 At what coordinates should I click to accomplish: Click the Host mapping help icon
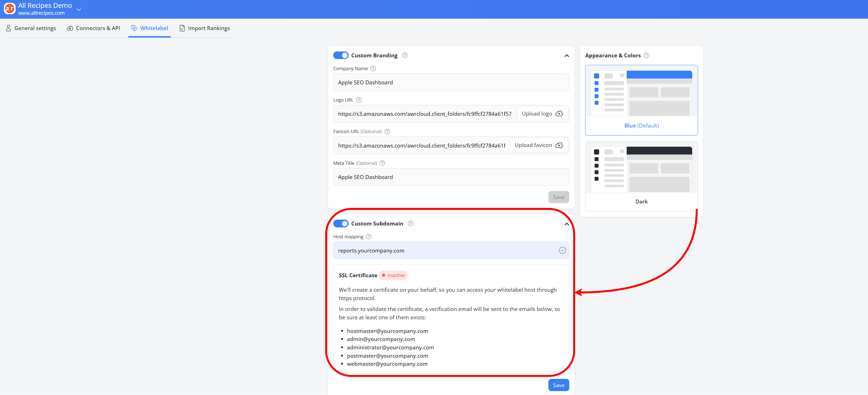[x=369, y=236]
